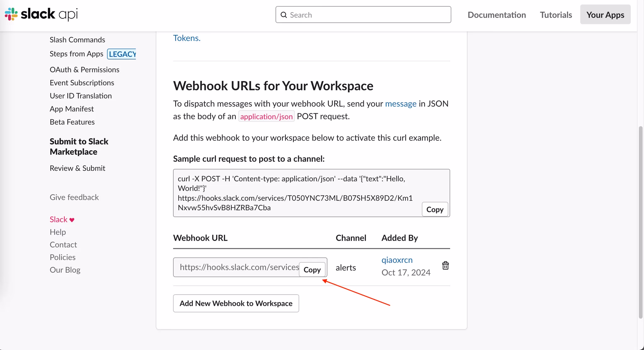
Task: Click the search magnifier icon
Action: click(x=284, y=15)
